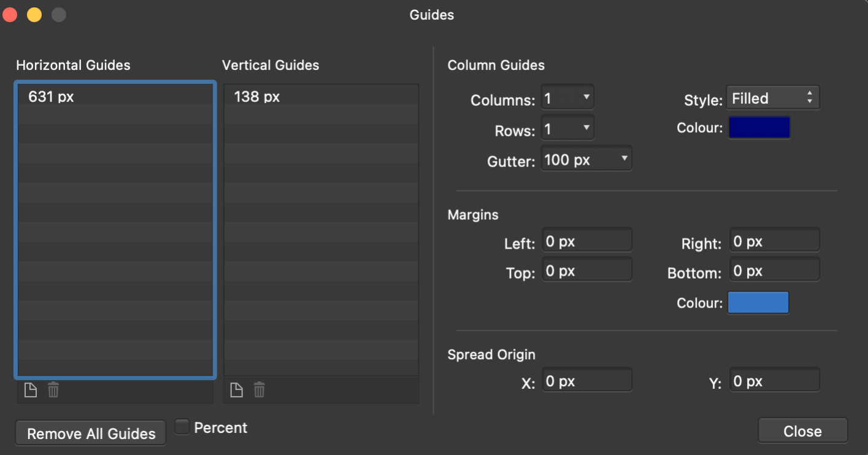Delete the selected vertical guide
This screenshot has height=455, width=868.
pyautogui.click(x=259, y=390)
